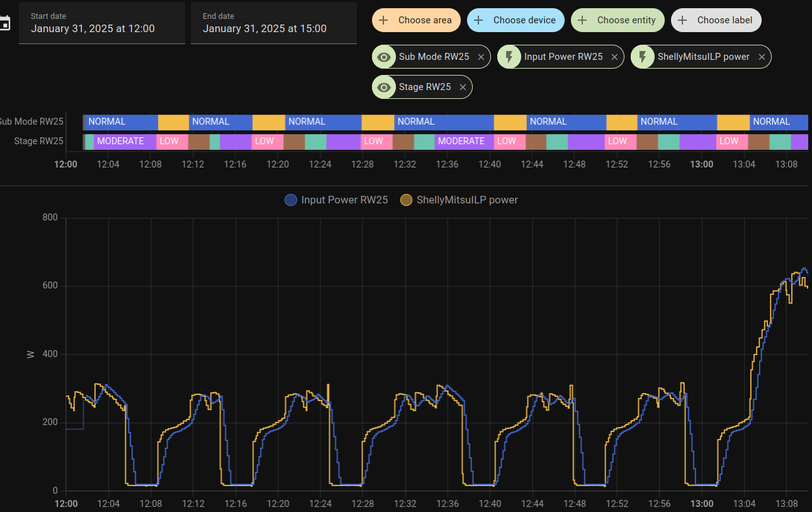812x512 pixels.
Task: Remove the Sub Mode RW25 entity chip
Action: (481, 57)
